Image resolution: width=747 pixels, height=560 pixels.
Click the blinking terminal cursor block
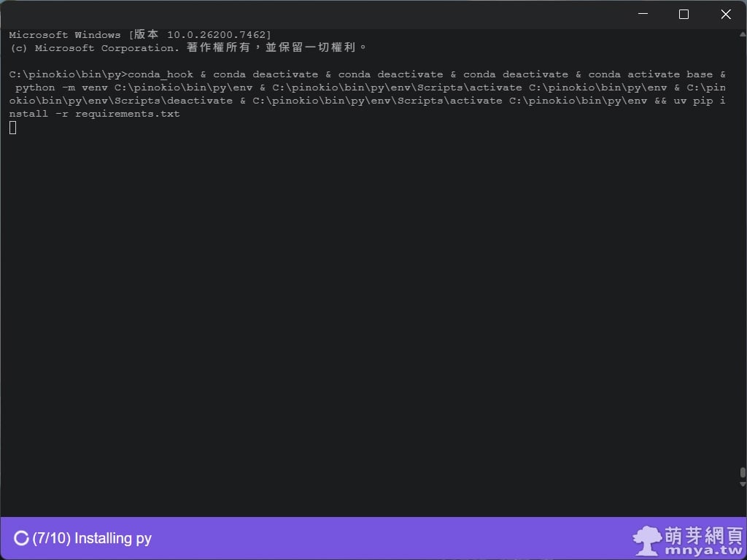pyautogui.click(x=13, y=128)
